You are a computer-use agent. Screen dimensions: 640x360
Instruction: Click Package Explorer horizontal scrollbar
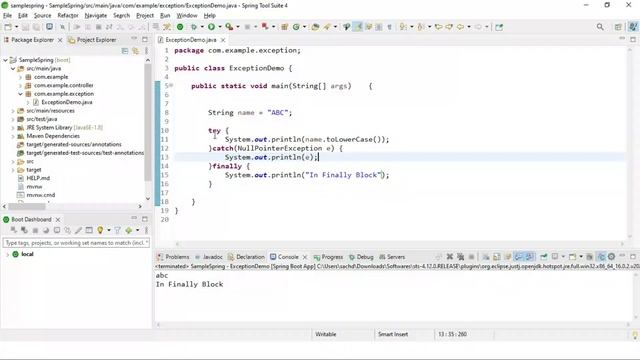pyautogui.click(x=27, y=207)
